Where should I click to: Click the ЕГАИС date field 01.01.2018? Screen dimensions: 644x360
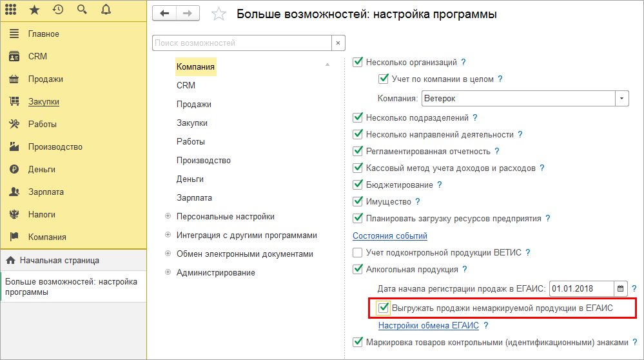tap(581, 288)
